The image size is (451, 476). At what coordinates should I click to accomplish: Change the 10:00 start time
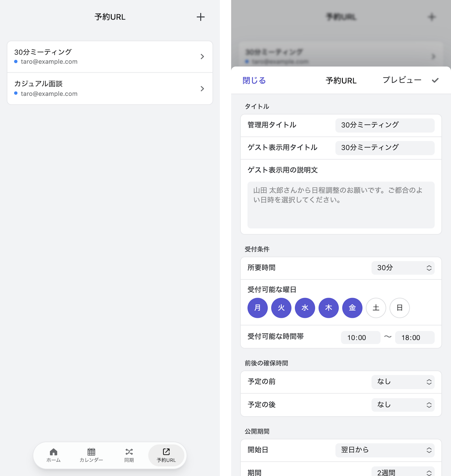pyautogui.click(x=361, y=338)
